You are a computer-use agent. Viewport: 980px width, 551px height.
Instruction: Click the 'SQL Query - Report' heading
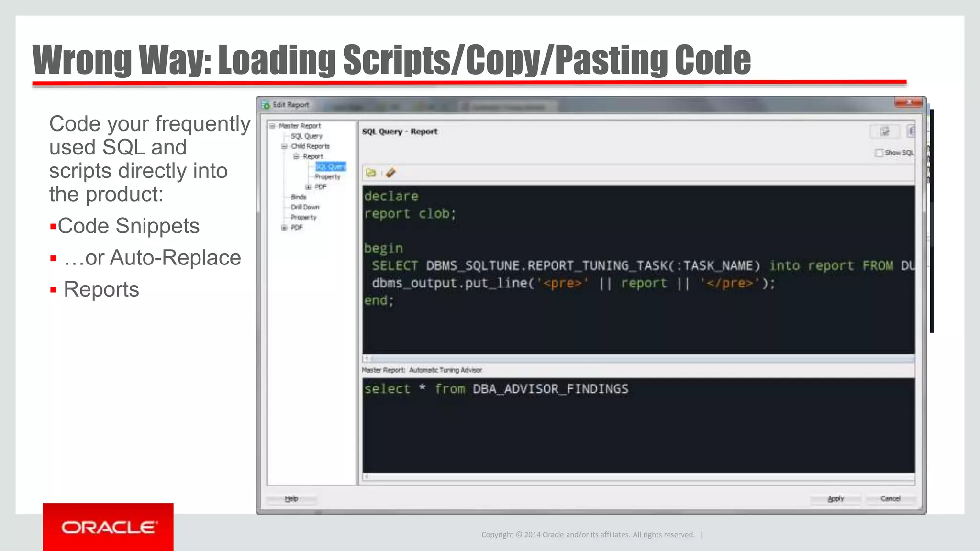(x=400, y=132)
